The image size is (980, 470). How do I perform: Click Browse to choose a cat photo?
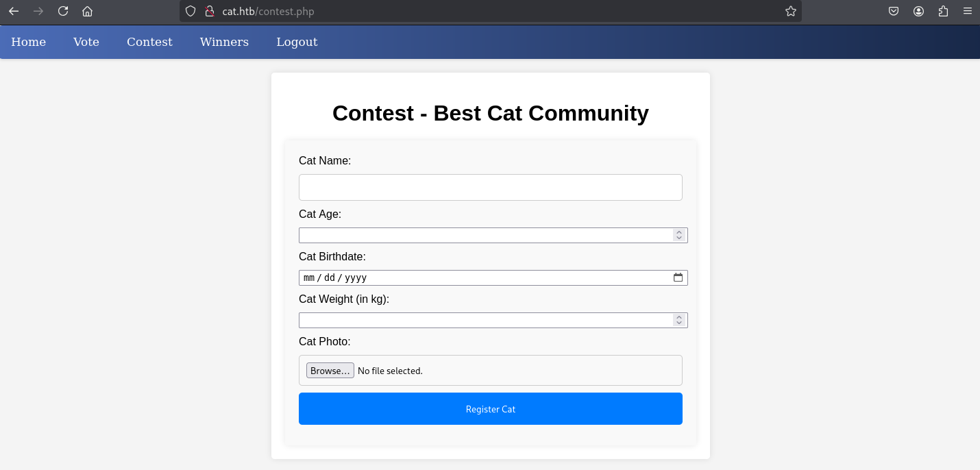pos(330,371)
